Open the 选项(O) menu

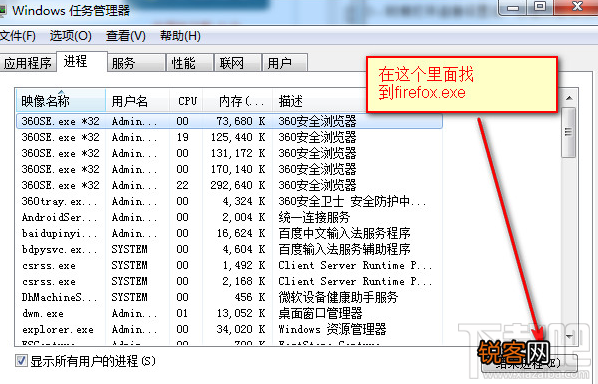pos(71,36)
